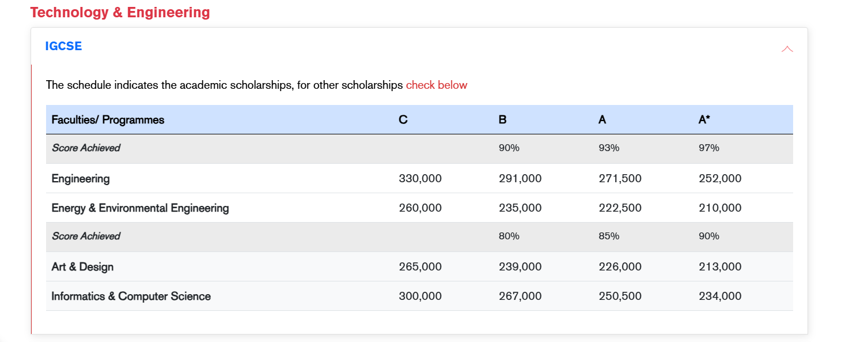
Task: Click the 222,500 Energy fee cell
Action: tap(620, 208)
